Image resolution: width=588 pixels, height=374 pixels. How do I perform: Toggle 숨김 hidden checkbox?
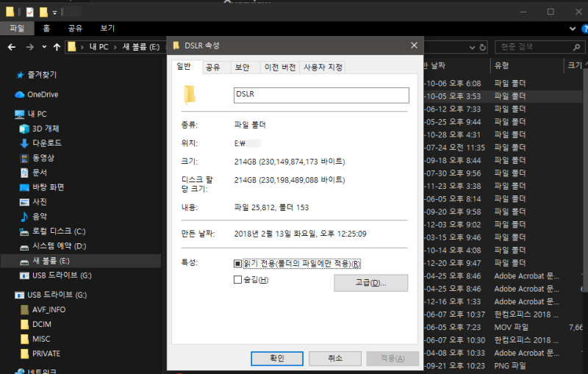(x=237, y=279)
